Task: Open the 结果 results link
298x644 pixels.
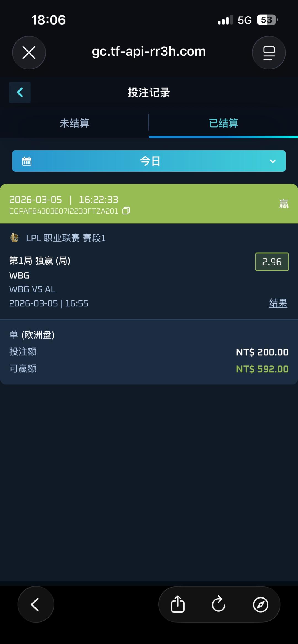Action: pyautogui.click(x=278, y=303)
